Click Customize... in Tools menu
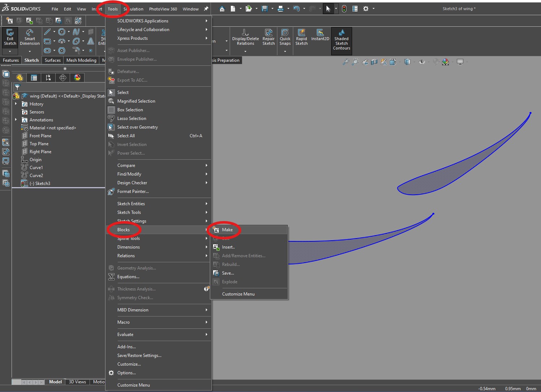541x392 pixels. (158, 364)
